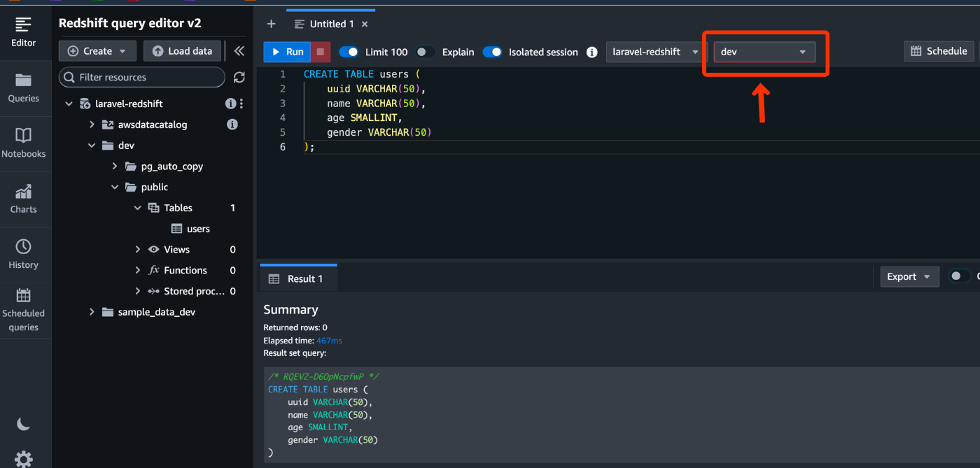This screenshot has width=980, height=468.
Task: Open the Create dropdown
Action: 97,51
